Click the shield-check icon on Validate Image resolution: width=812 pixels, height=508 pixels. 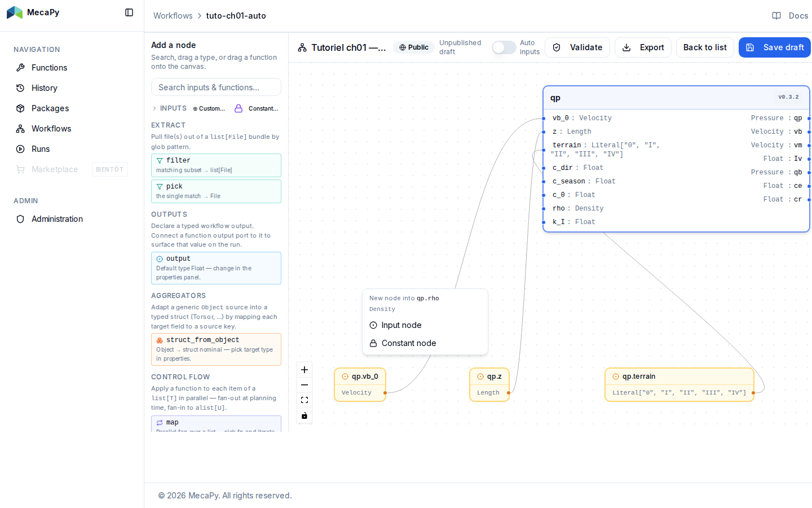point(557,47)
